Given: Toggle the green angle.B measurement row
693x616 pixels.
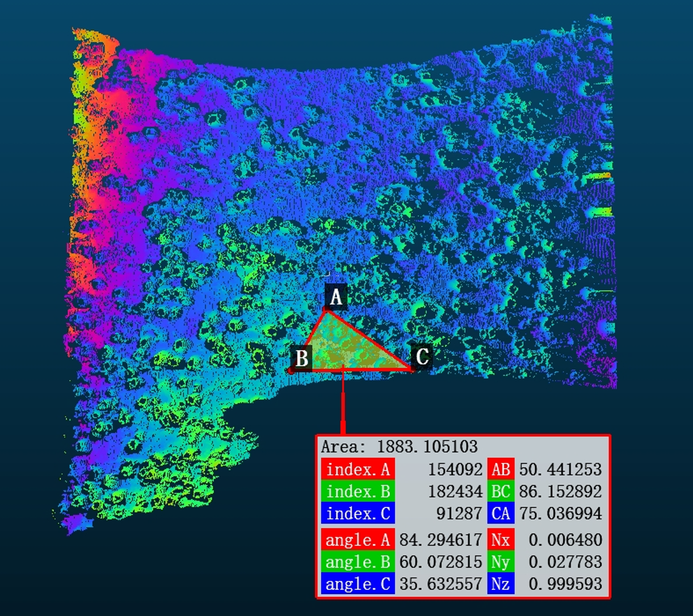Looking at the screenshot, I should pyautogui.click(x=358, y=562).
